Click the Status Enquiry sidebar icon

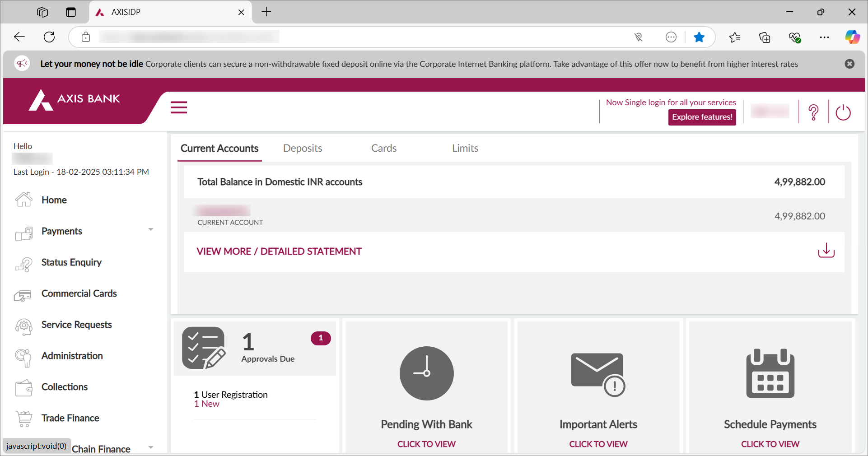tap(24, 264)
